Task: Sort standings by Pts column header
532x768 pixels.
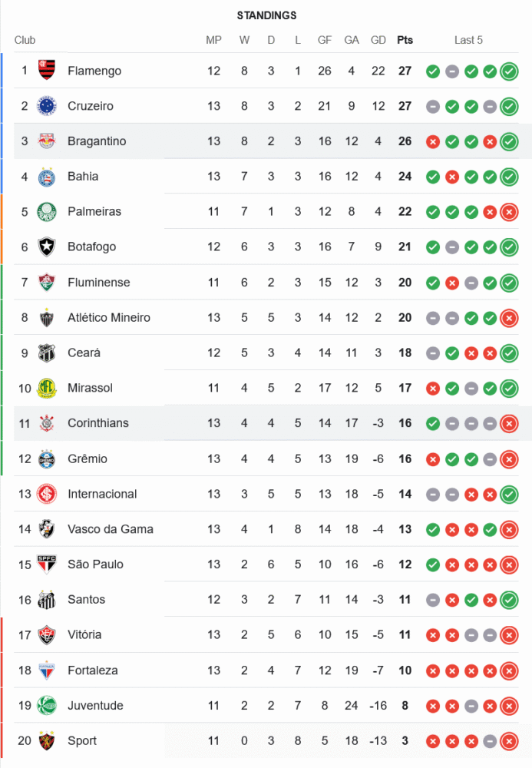Action: click(405, 40)
